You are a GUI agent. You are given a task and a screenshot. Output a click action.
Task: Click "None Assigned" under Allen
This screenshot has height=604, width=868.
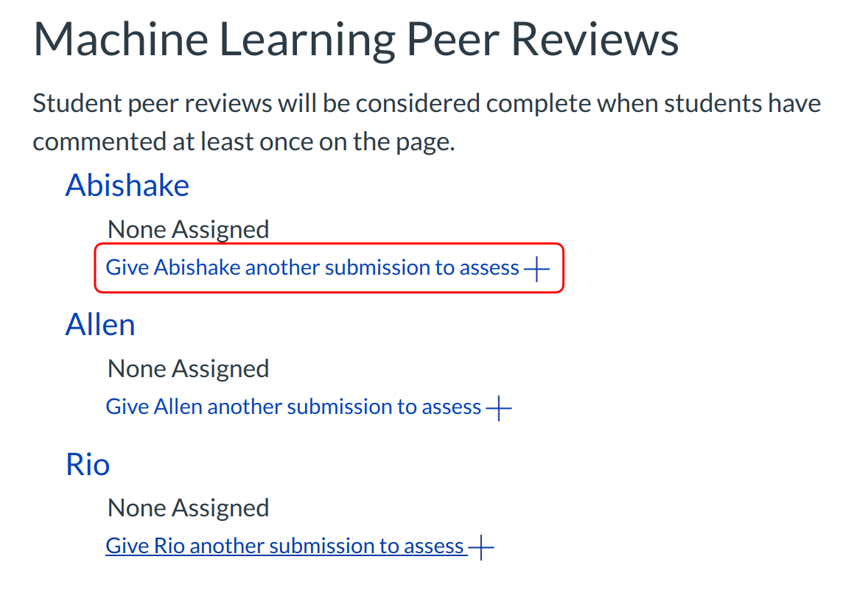[x=188, y=368]
